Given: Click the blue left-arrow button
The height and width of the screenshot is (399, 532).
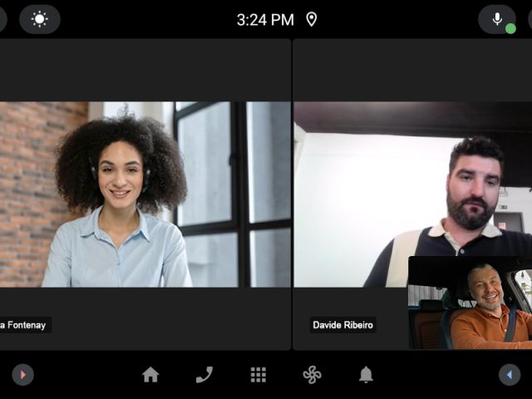Looking at the screenshot, I should point(510,375).
